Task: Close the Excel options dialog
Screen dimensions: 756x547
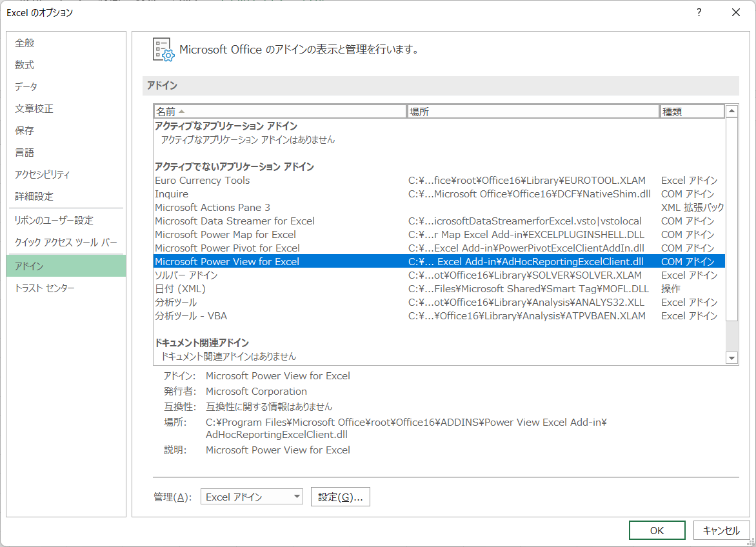Action: coord(736,12)
